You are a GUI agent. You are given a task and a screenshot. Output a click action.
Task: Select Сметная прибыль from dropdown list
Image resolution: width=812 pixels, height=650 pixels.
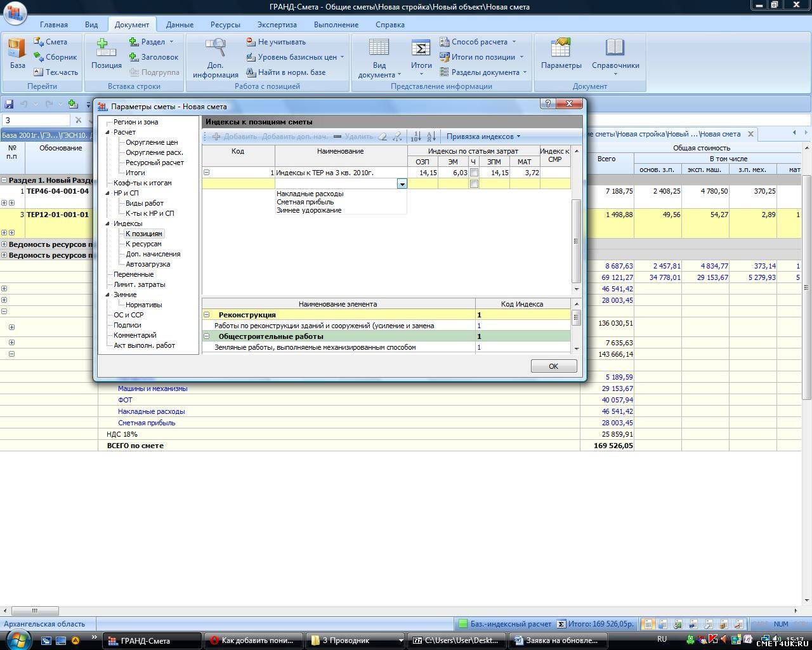305,202
